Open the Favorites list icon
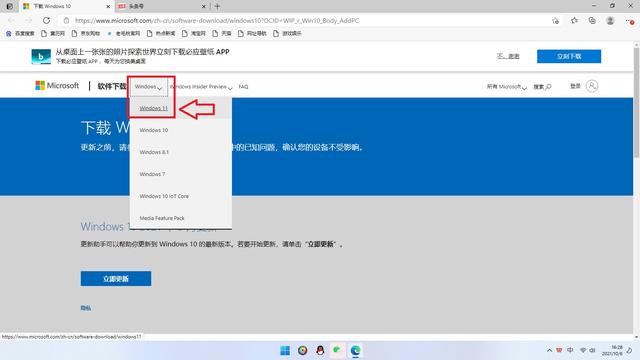The image size is (640, 360). point(574,20)
